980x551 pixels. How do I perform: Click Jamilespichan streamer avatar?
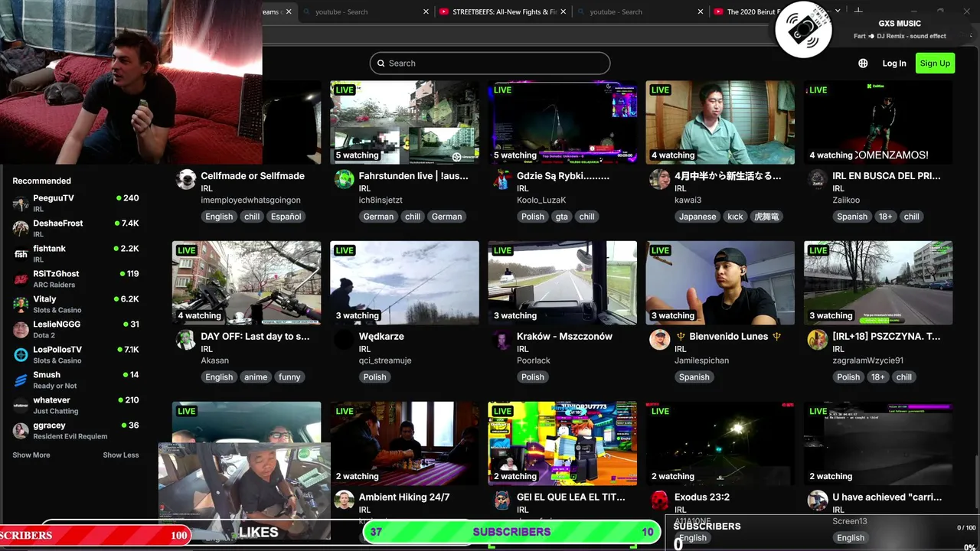tap(660, 341)
